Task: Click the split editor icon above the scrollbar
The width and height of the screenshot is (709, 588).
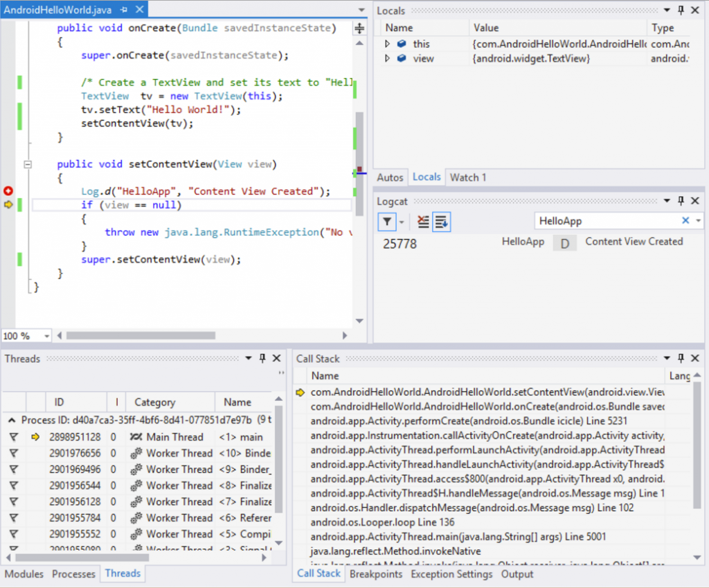Action: pos(359,26)
